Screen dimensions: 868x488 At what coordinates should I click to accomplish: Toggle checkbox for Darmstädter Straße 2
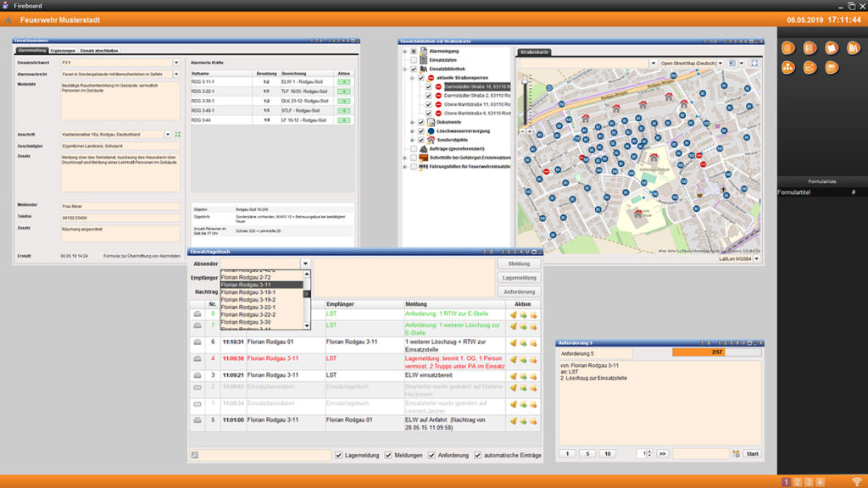[429, 96]
